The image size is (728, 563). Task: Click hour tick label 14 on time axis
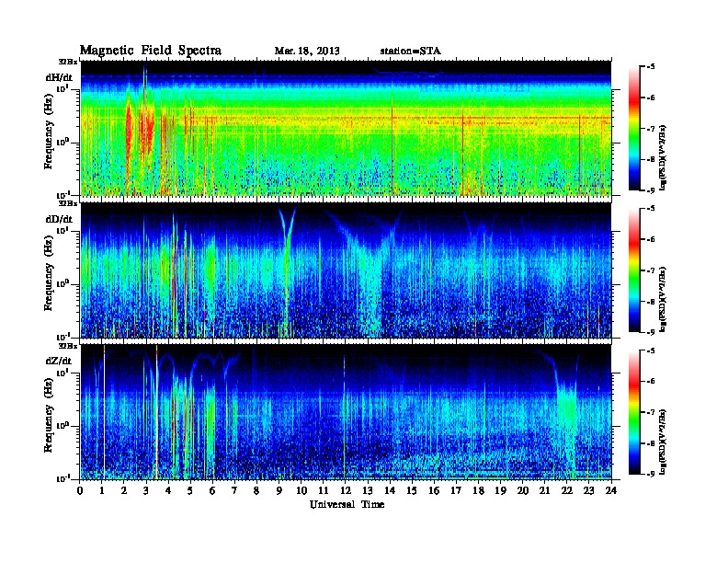click(390, 491)
